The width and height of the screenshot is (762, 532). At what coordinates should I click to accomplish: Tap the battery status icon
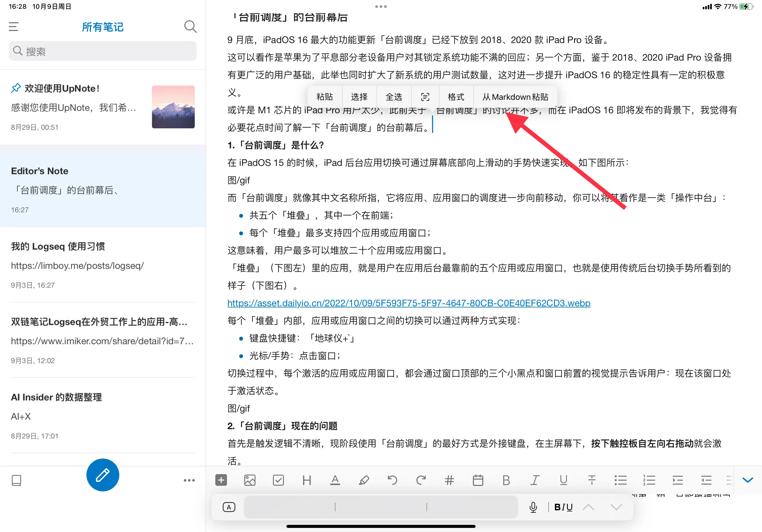[x=746, y=6]
